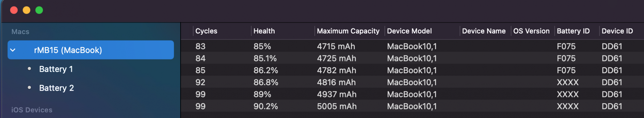Click the Battery 2 bullet icon
This screenshot has width=644, height=118.
click(30, 87)
